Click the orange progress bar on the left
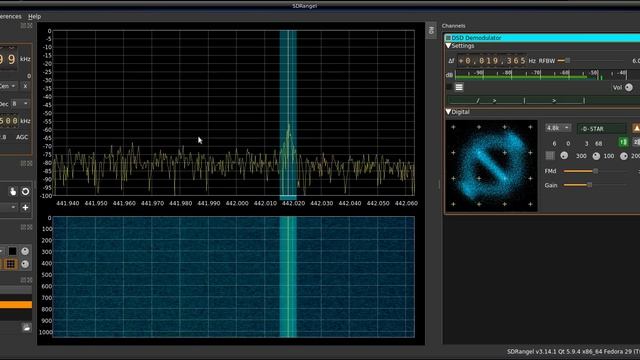The image size is (640, 360). click(16, 304)
